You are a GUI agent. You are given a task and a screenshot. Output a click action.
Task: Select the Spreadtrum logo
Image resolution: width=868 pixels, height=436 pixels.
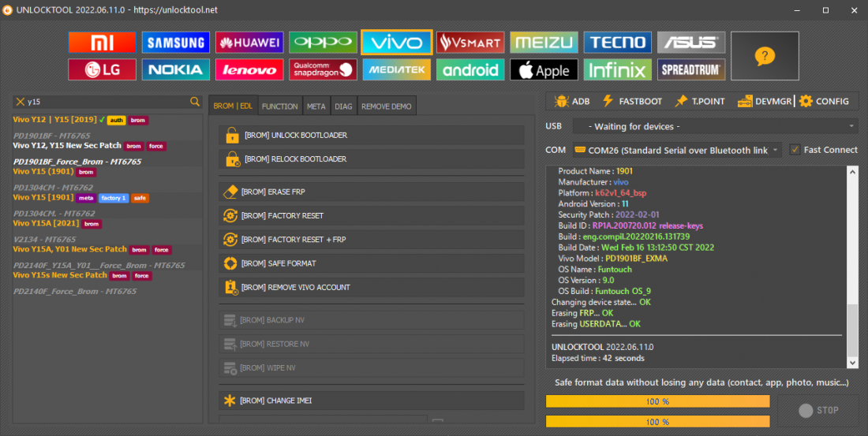point(691,69)
